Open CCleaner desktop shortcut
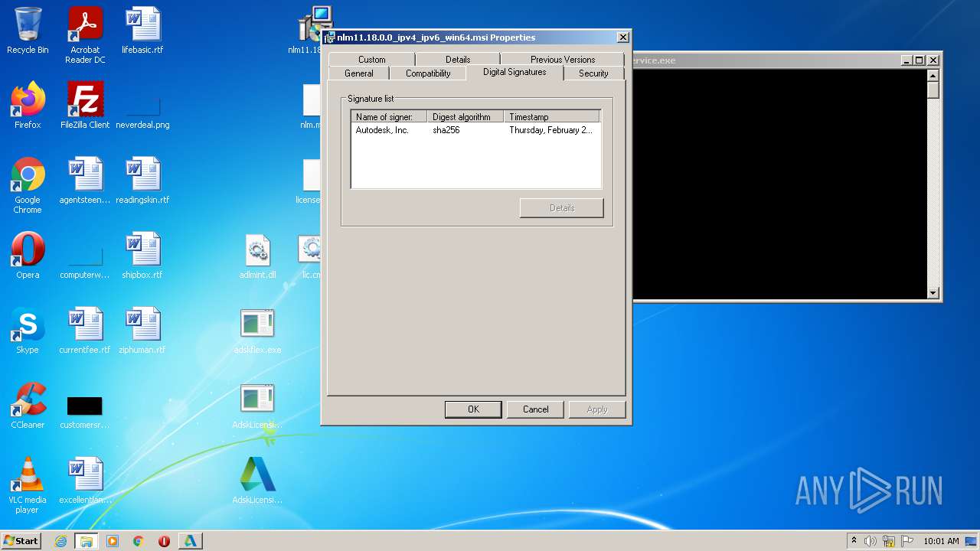The image size is (980, 551). coord(28,406)
